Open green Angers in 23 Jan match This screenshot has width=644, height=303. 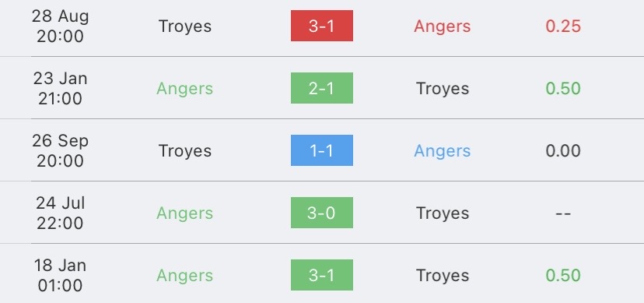pyautogui.click(x=185, y=89)
